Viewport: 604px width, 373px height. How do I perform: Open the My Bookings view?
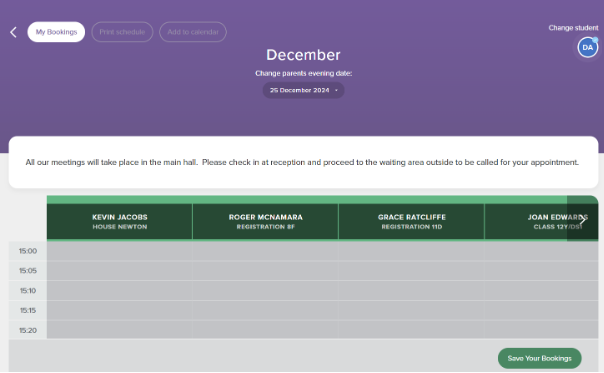pos(56,32)
